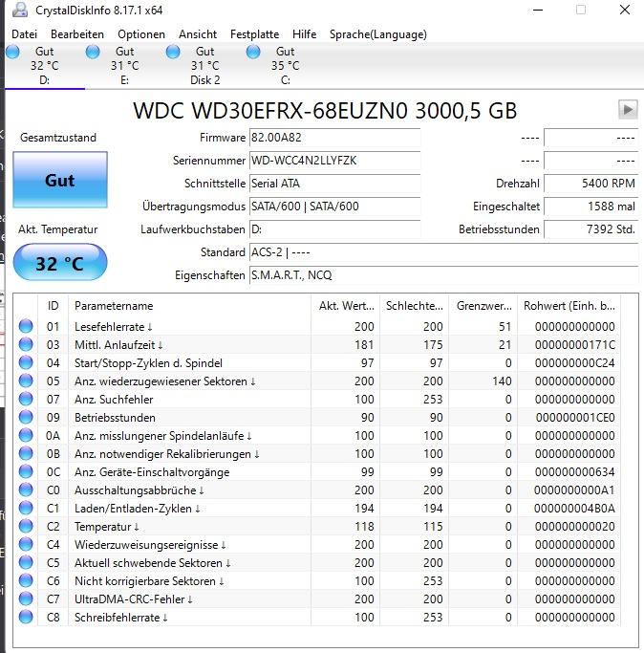
Task: Click the blue status orb for drive E:
Action: coord(93,52)
